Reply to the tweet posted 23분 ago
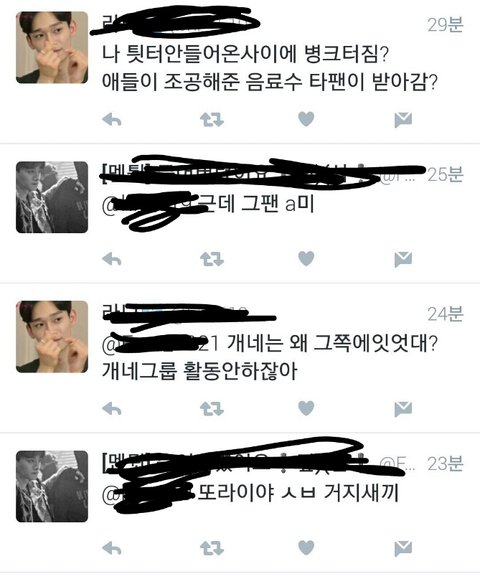The image size is (480, 574). point(112,548)
